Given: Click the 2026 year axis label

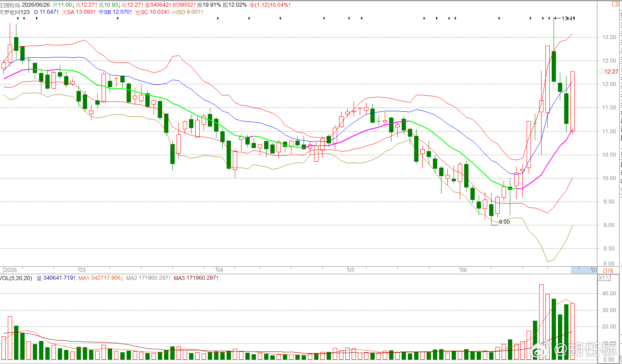Looking at the screenshot, I should point(11,270).
